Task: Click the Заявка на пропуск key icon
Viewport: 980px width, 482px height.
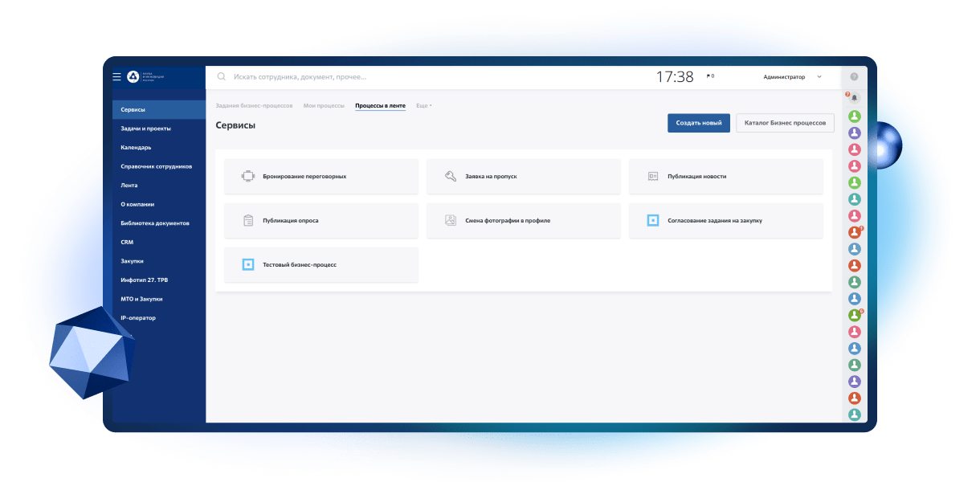Action: tap(451, 176)
